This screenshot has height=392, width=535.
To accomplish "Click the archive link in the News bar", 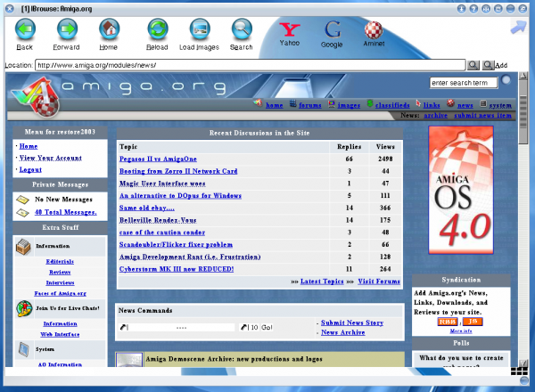I will click(436, 115).
